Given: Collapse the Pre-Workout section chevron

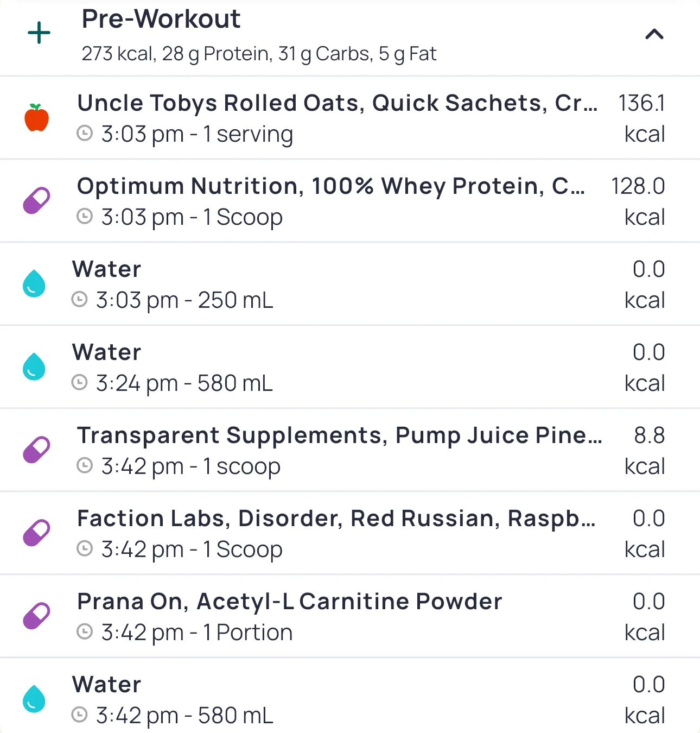Looking at the screenshot, I should [654, 35].
